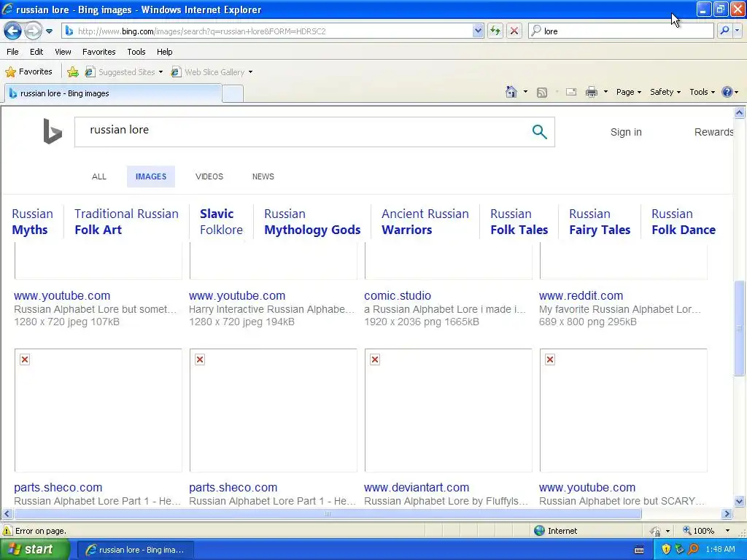Viewport: 747px width, 560px height.
Task: Open Russian Mythology Gods suggestion
Action: click(x=312, y=222)
